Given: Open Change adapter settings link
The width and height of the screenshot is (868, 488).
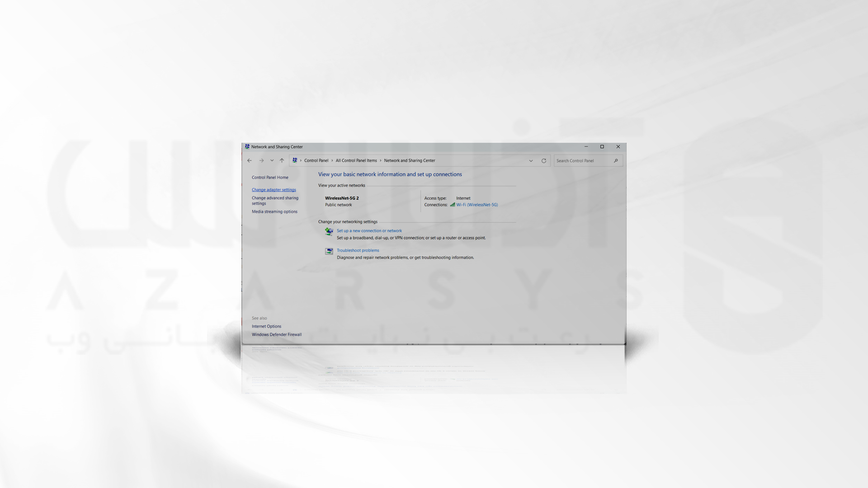Looking at the screenshot, I should [x=274, y=189].
